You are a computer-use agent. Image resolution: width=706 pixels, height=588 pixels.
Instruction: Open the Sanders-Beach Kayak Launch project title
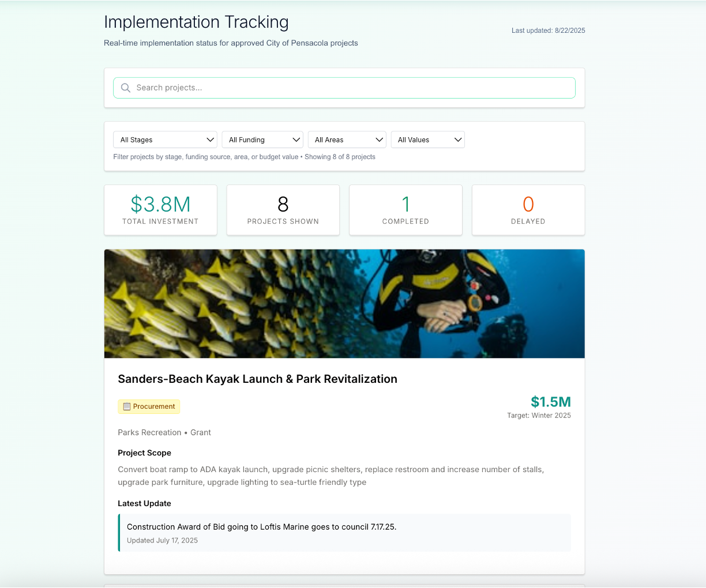[257, 379]
